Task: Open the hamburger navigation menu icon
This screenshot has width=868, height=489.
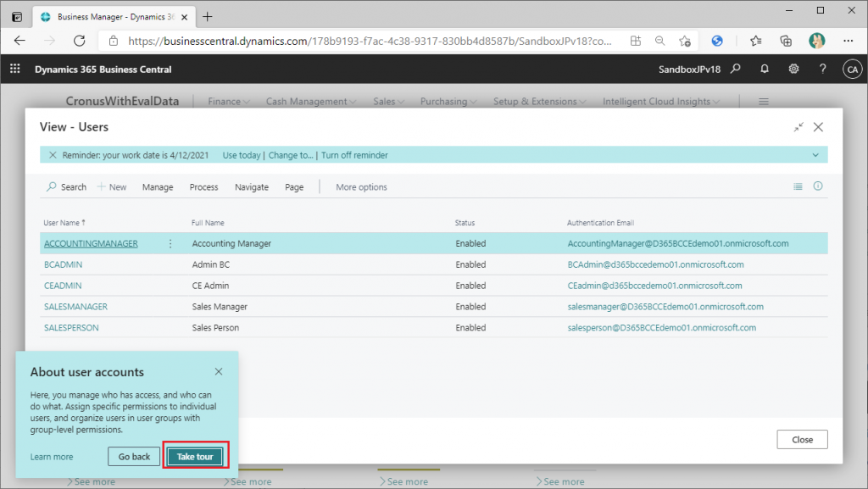Action: [764, 101]
